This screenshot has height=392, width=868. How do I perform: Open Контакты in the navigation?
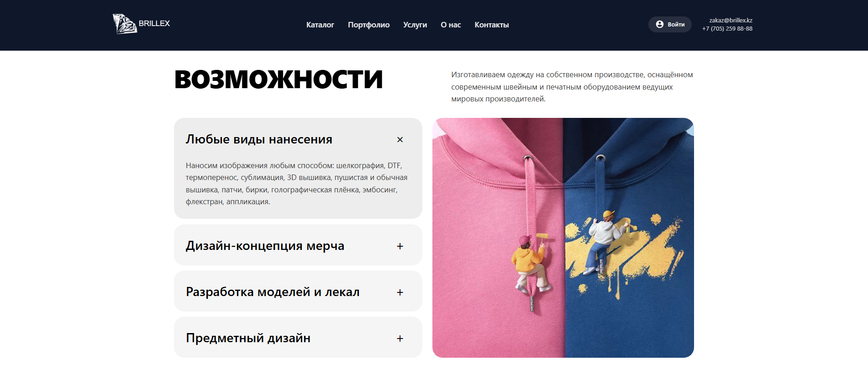[491, 25]
